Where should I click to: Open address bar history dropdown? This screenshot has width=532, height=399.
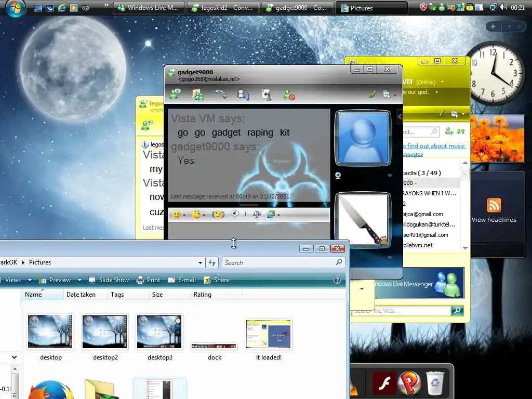tap(200, 262)
